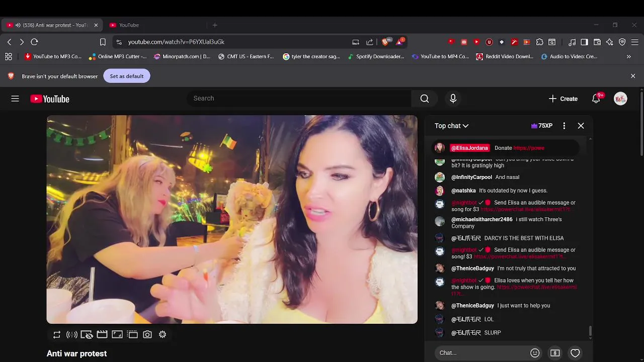Open Audio to Video bookmark

click(x=569, y=57)
